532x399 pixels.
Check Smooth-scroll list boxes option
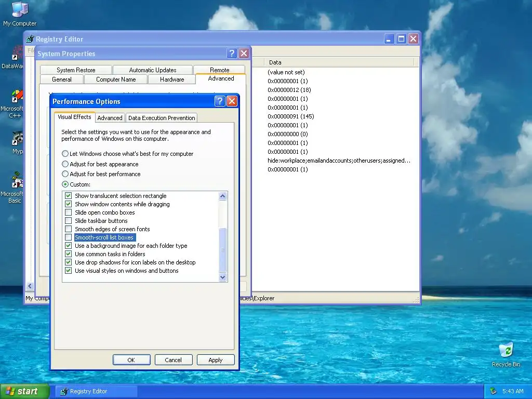pos(68,237)
